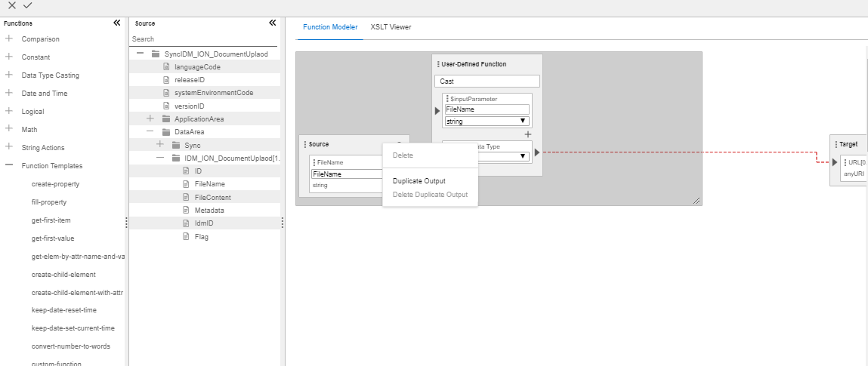Viewport: 868px width, 366px height.
Task: Expand the Comparison function category
Action: [x=9, y=38]
